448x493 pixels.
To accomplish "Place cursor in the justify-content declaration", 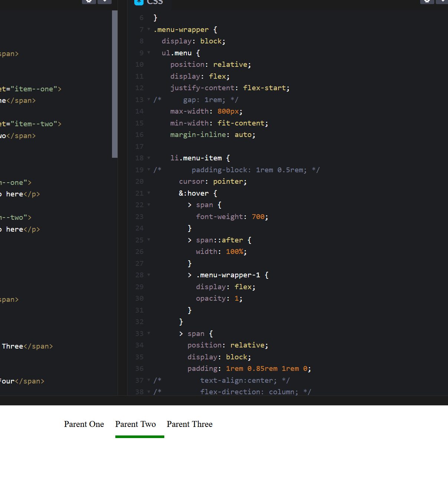I will [202, 88].
